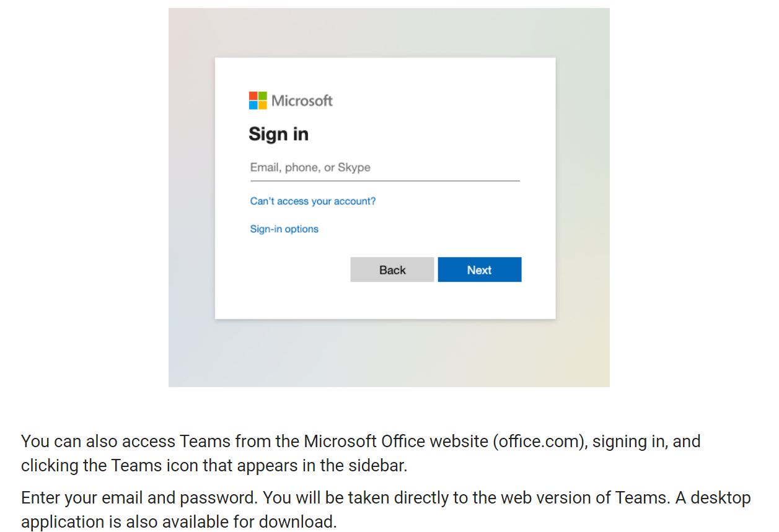Open the Can't access your account link
The image size is (779, 532).
(x=313, y=201)
